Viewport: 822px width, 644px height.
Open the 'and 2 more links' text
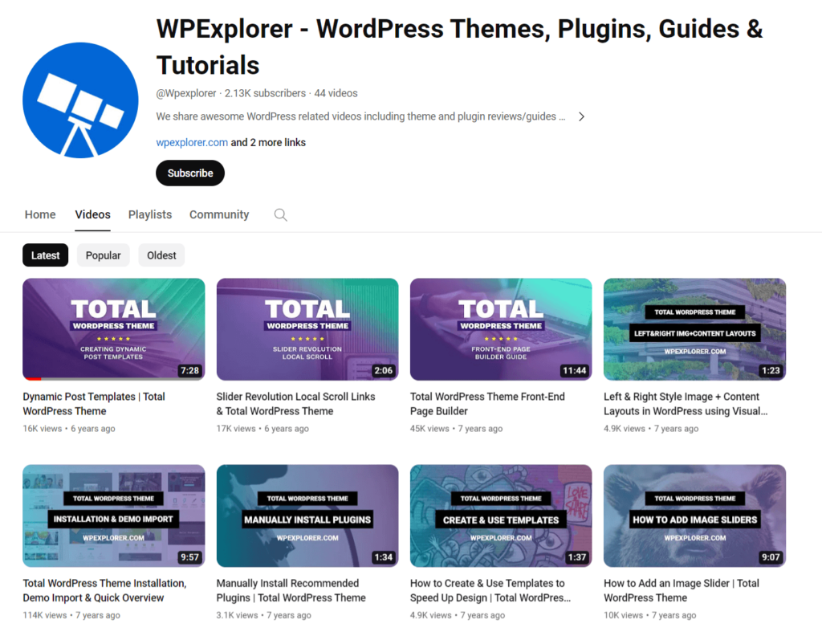click(x=268, y=142)
